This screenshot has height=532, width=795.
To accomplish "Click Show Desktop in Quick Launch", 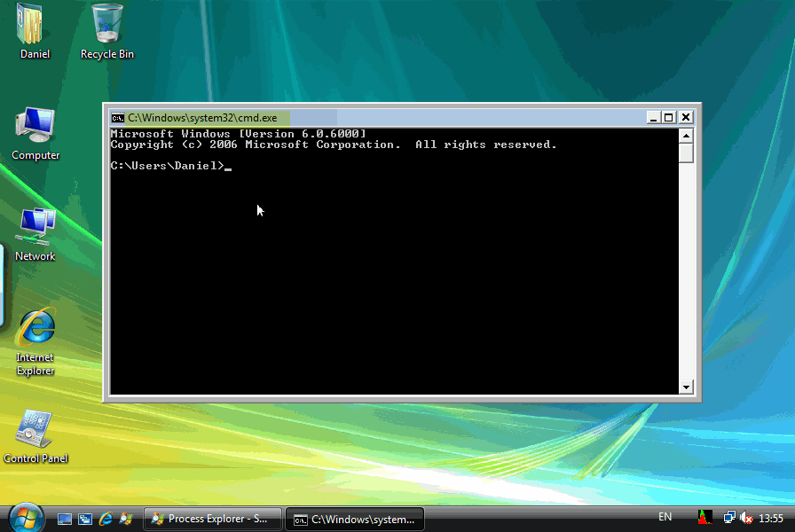I will 64,518.
